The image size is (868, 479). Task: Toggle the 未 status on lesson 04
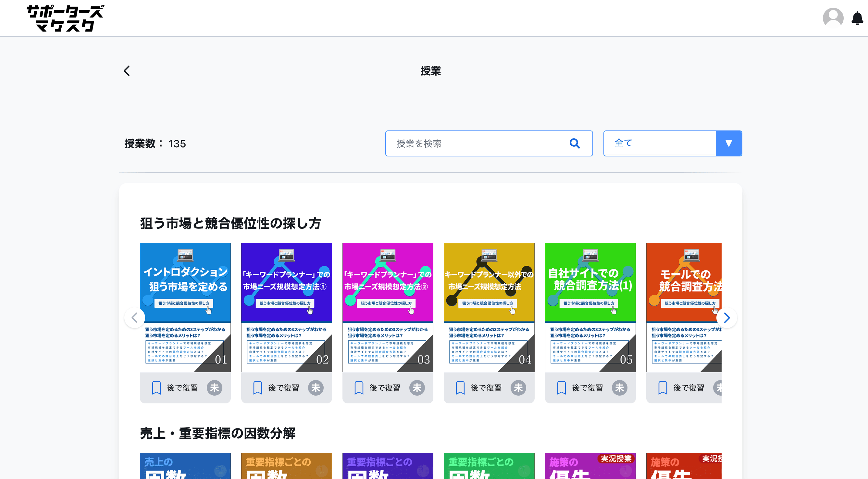point(518,388)
